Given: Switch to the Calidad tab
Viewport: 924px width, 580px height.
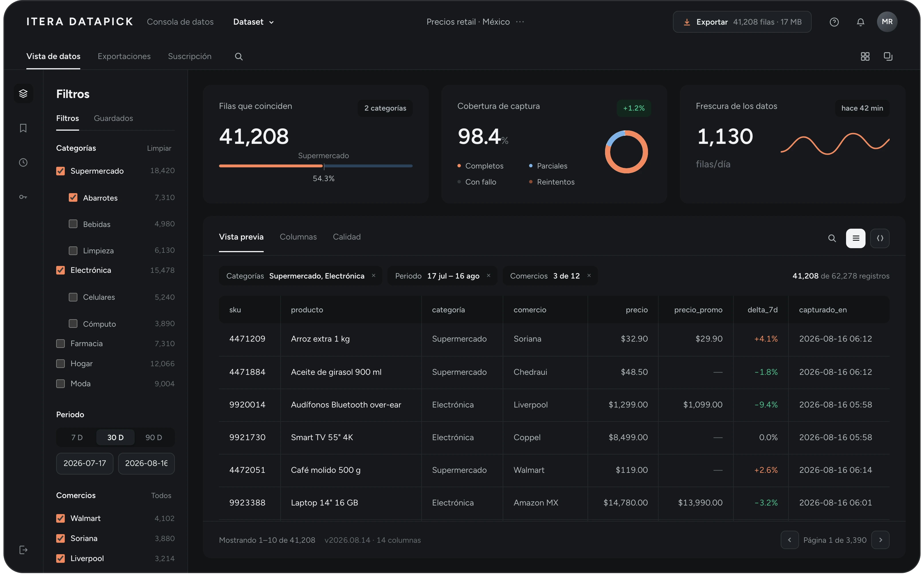Looking at the screenshot, I should point(346,237).
